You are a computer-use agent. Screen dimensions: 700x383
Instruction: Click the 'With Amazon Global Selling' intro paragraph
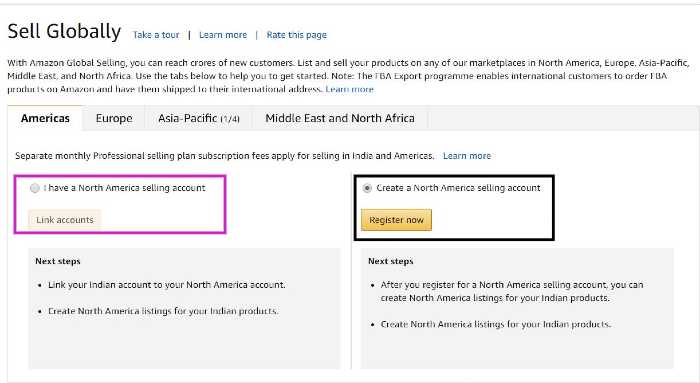tap(348, 76)
